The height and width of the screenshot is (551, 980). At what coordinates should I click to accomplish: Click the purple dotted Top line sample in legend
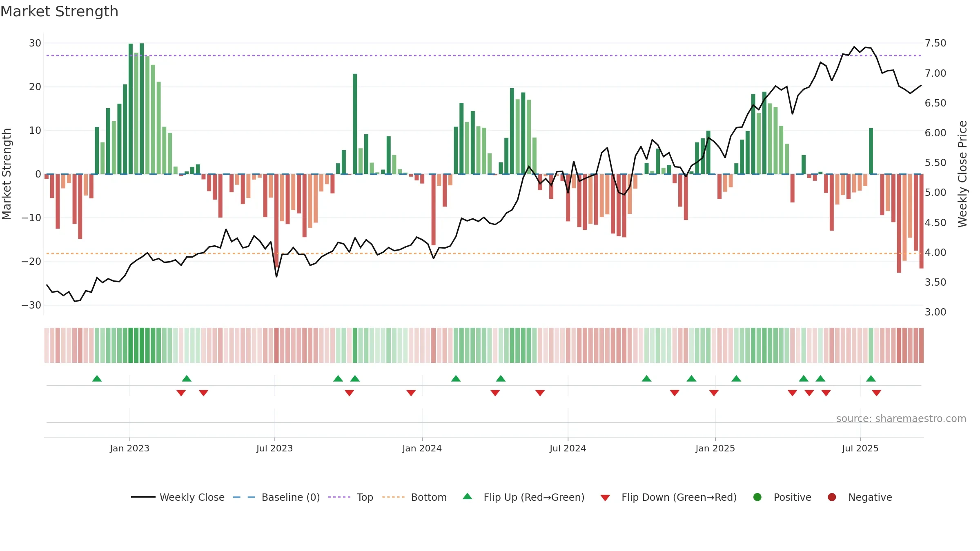[339, 497]
